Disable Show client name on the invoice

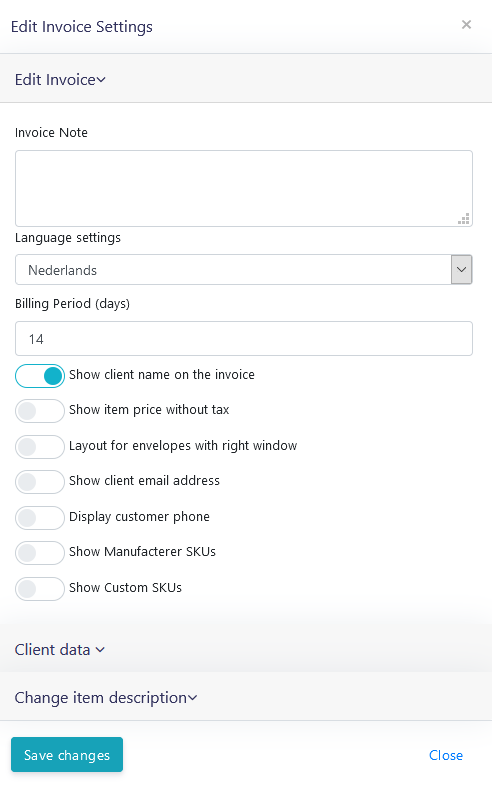[x=40, y=376]
